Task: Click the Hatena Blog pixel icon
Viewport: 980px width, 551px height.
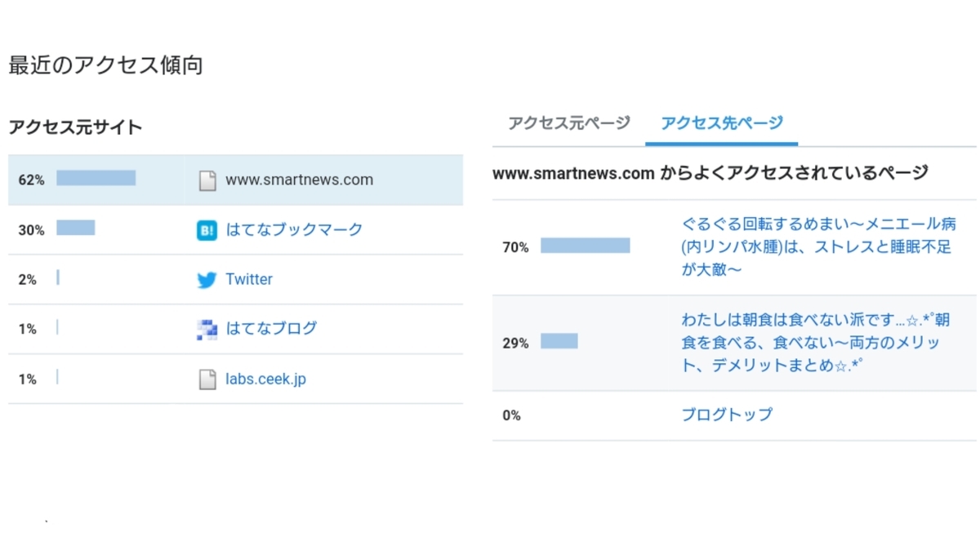Action: tap(206, 328)
